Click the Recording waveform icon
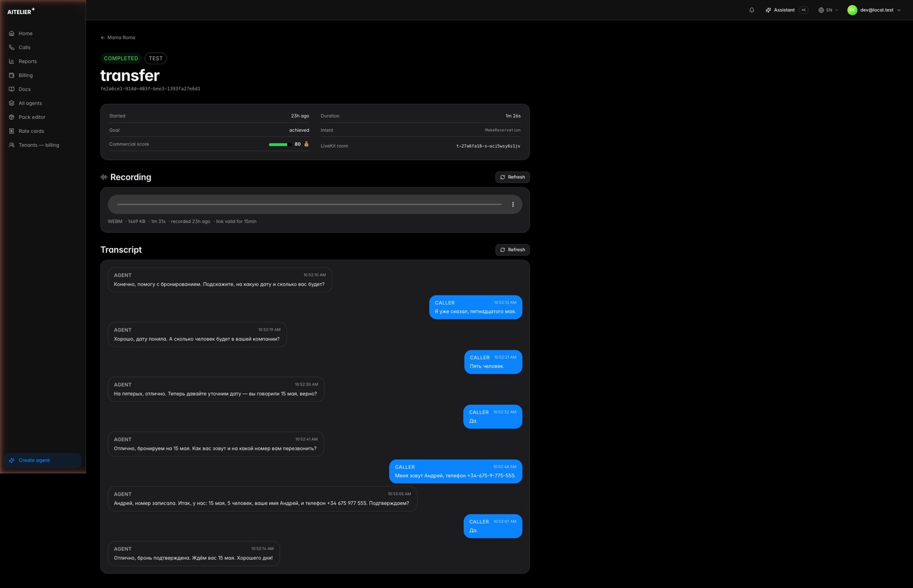Viewport: 913px width, 588px height. pos(104,177)
